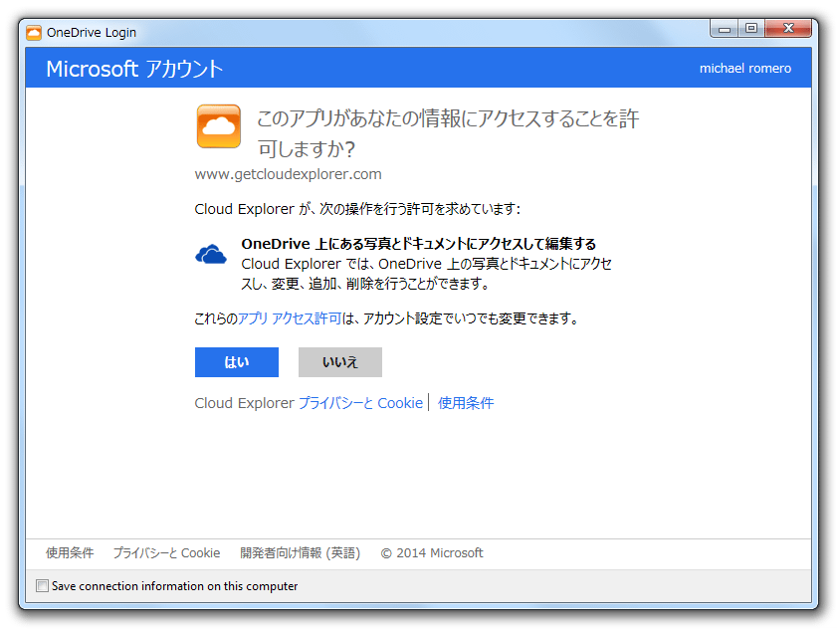
Task: Open the プライバシーと Cookie link beside Cloud Explorer
Action: pos(360,403)
